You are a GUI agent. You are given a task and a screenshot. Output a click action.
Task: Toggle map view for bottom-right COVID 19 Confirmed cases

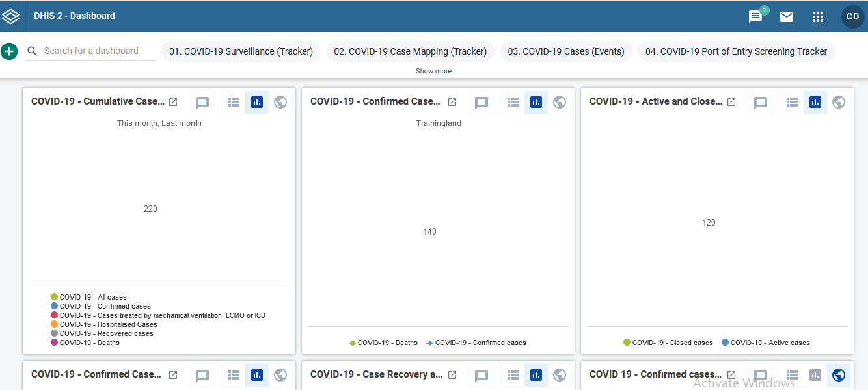click(839, 375)
